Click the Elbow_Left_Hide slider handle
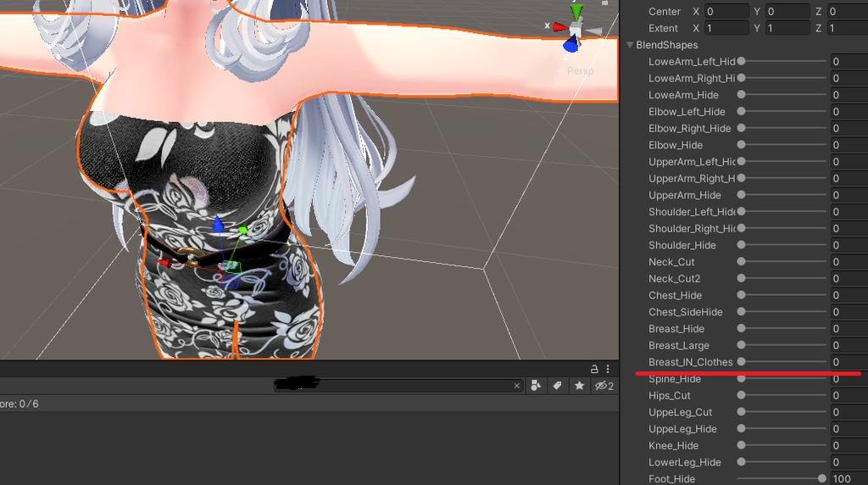This screenshot has width=868, height=485. point(741,111)
